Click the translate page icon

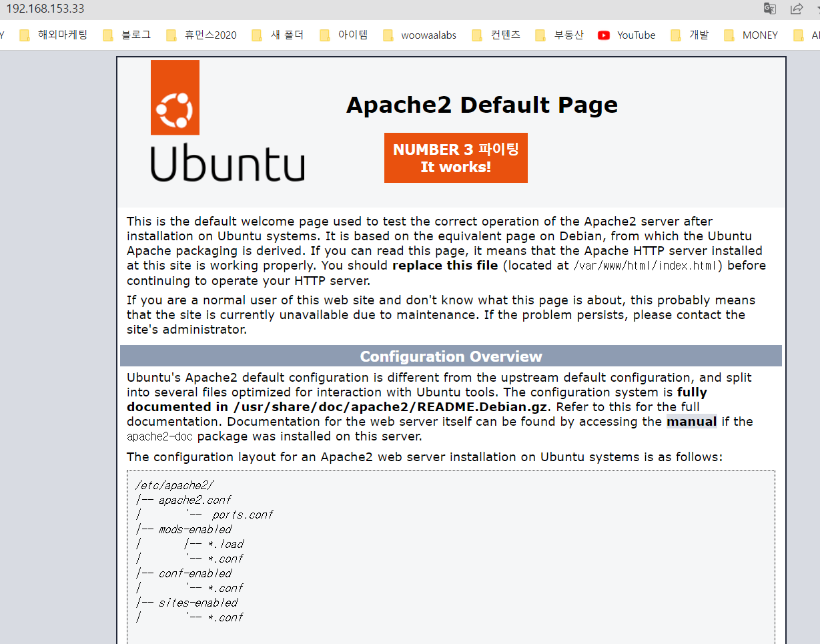(x=770, y=9)
